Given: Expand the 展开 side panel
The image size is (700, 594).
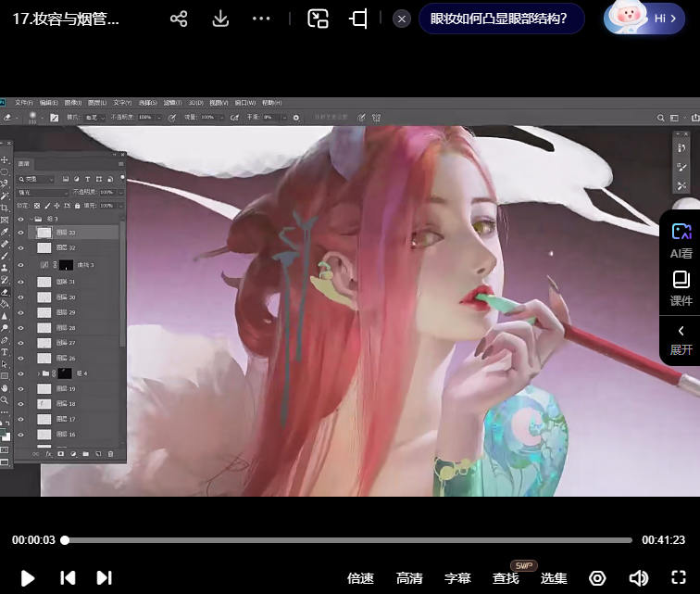Looking at the screenshot, I should 681,340.
